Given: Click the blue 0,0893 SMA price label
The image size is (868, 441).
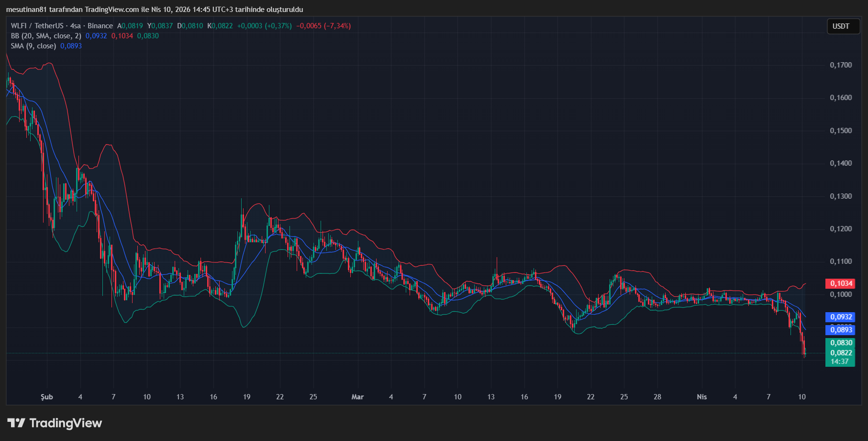Looking at the screenshot, I should point(842,330).
